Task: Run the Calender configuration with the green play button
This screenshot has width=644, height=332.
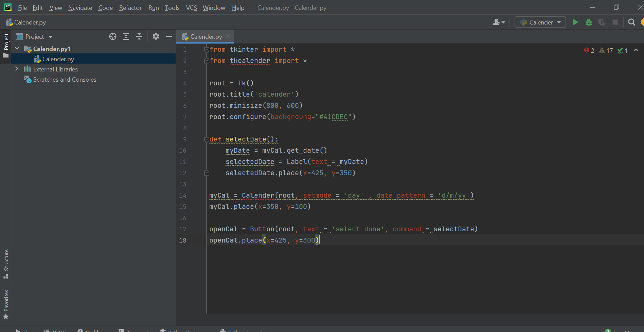Action: pos(575,22)
